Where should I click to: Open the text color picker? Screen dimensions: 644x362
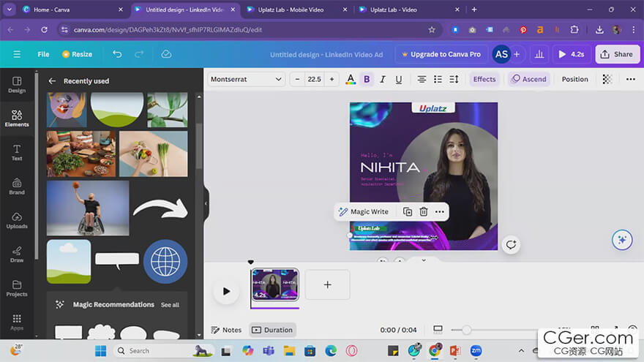[x=351, y=79]
